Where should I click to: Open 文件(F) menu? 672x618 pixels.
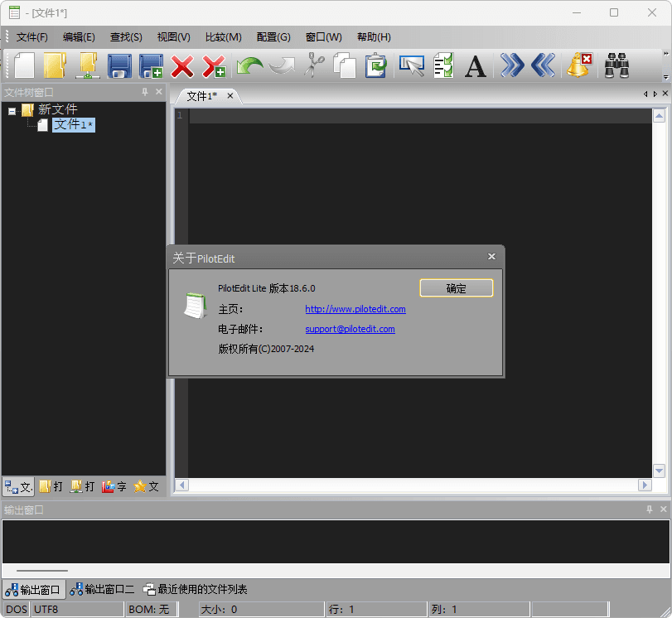(x=32, y=37)
